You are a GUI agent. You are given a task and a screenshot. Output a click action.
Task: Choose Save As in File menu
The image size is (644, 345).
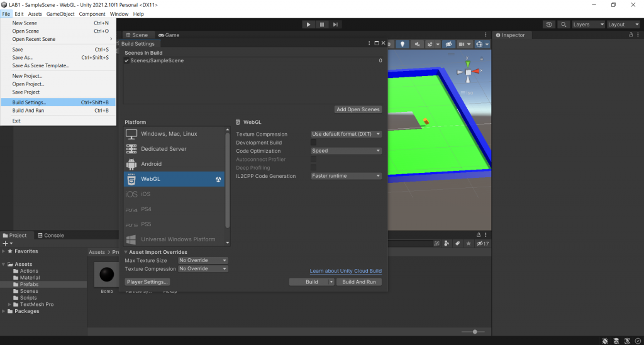tap(58, 57)
